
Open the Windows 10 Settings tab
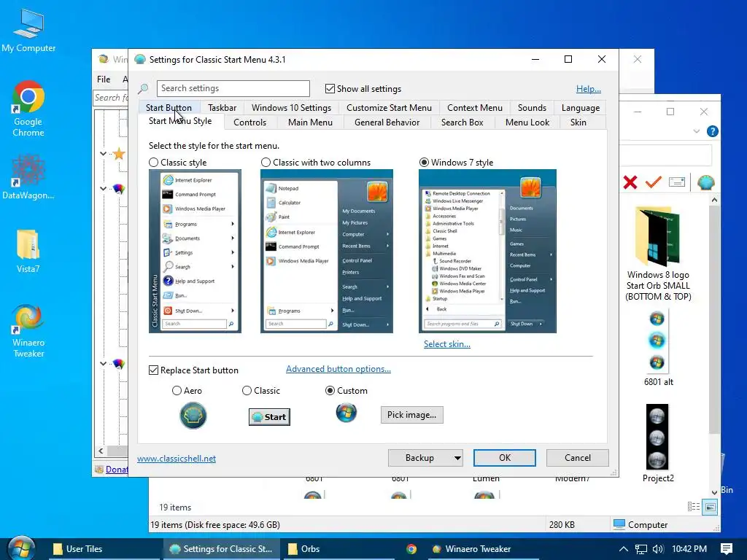coord(291,108)
